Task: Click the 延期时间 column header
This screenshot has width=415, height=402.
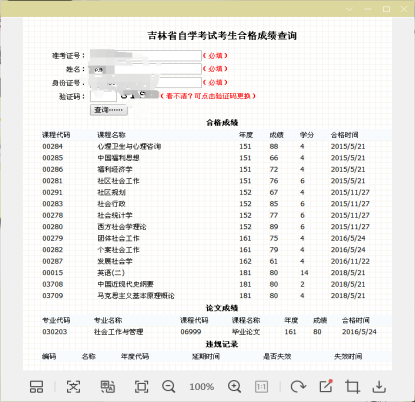Action: [206, 356]
